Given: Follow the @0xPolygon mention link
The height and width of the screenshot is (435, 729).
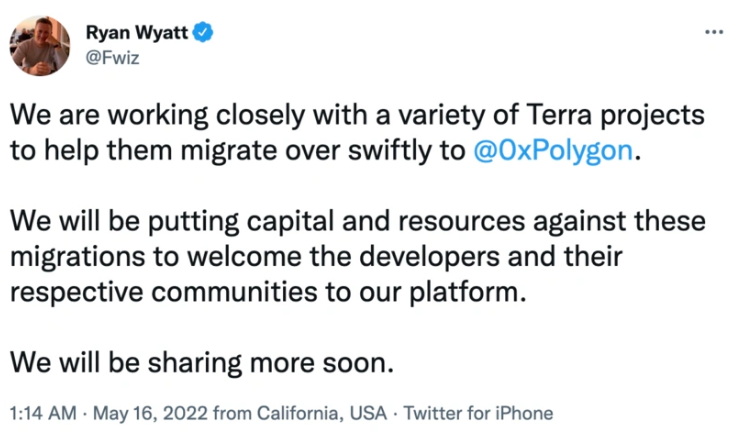Looking at the screenshot, I should [x=553, y=151].
